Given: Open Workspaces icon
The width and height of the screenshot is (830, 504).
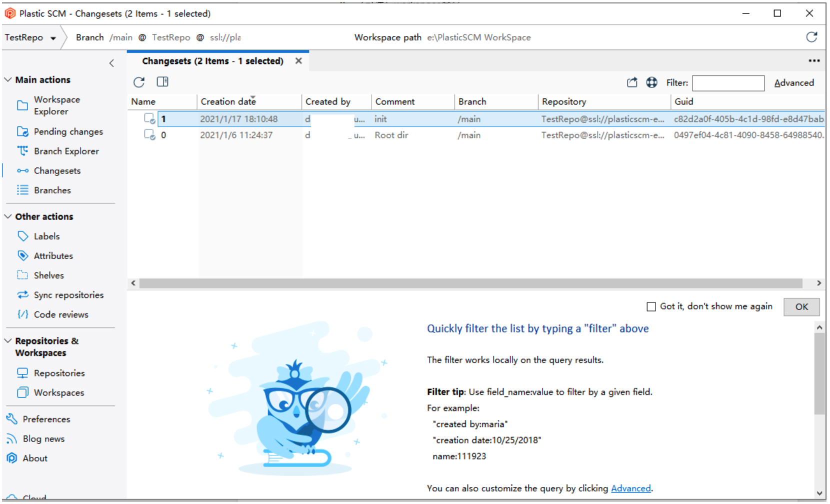Looking at the screenshot, I should [x=22, y=392].
